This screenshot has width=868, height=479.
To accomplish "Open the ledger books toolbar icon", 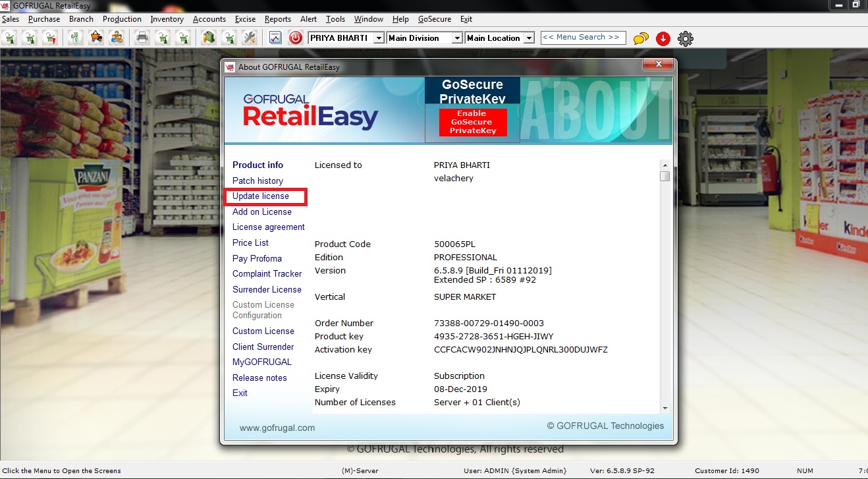I will (x=209, y=38).
